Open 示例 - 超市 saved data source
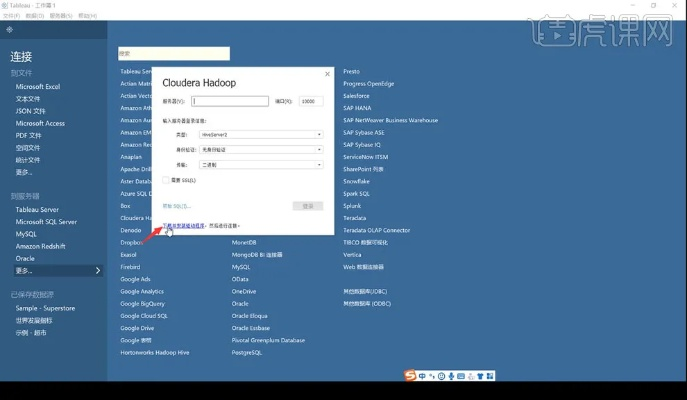Viewport: 687px width, 400px height. point(31,333)
